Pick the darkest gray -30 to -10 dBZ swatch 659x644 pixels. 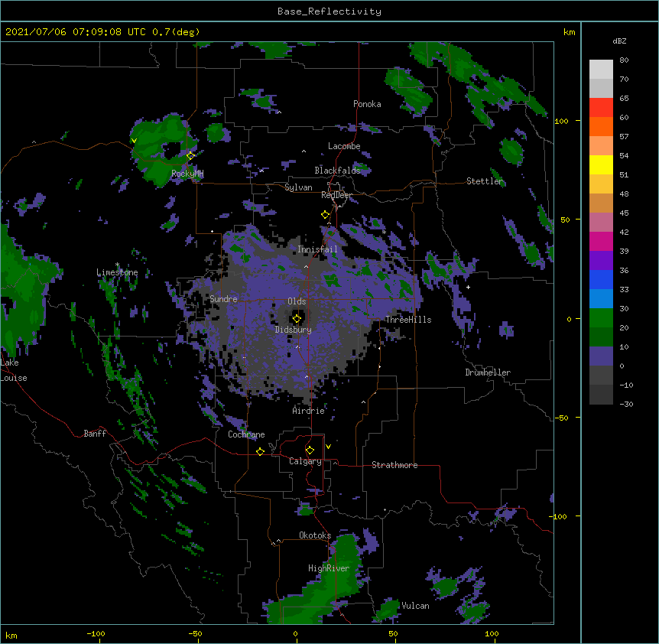click(601, 395)
